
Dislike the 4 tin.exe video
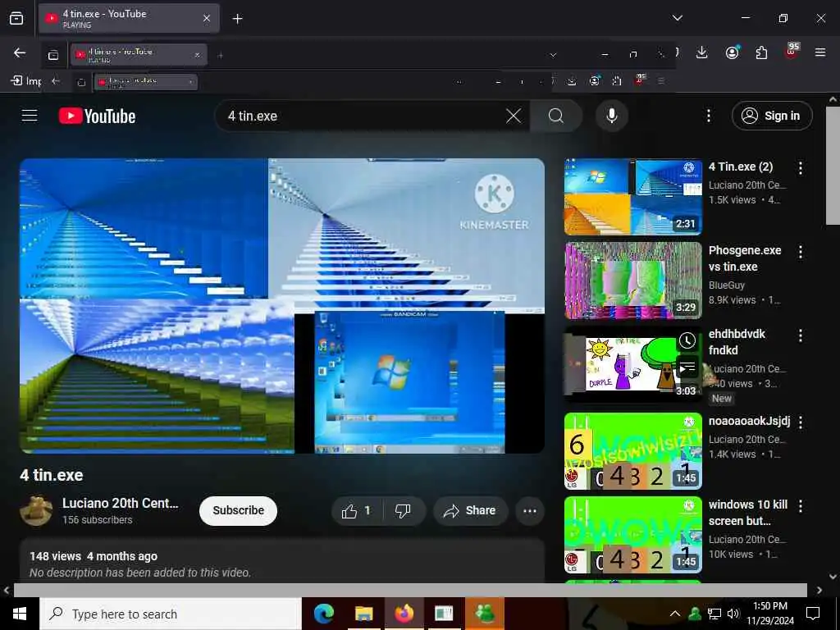tap(404, 511)
